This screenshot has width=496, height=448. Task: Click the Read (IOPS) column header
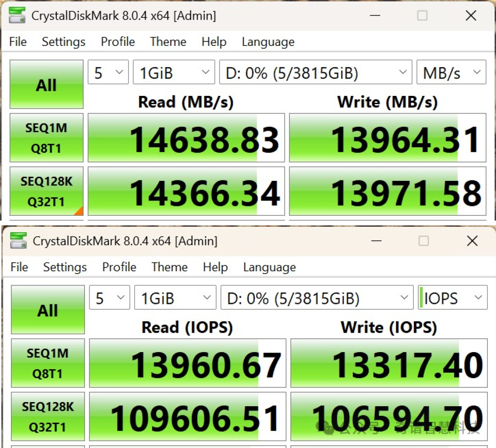click(187, 328)
